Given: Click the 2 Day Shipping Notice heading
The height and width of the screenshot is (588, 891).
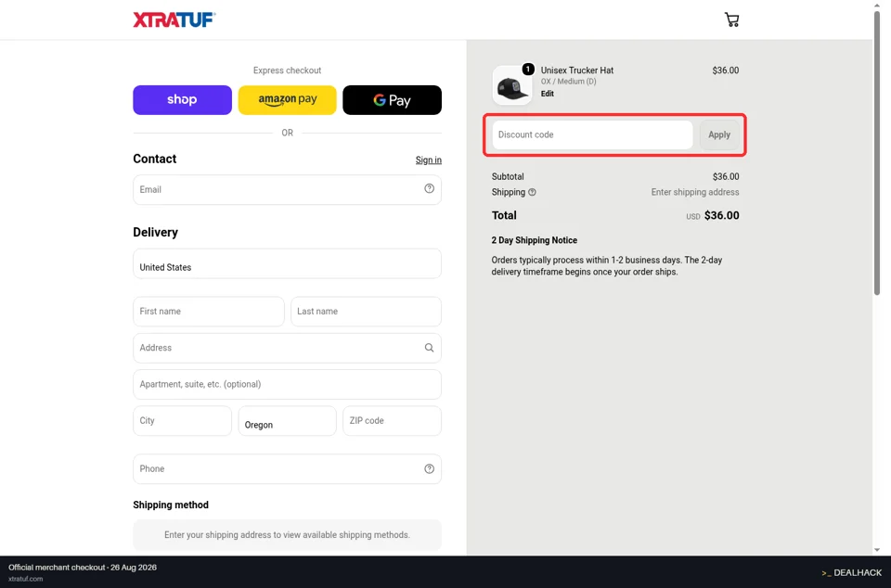Looking at the screenshot, I should tap(535, 240).
